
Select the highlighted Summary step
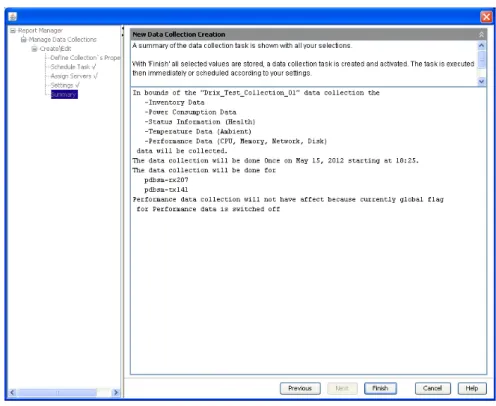[x=64, y=95]
